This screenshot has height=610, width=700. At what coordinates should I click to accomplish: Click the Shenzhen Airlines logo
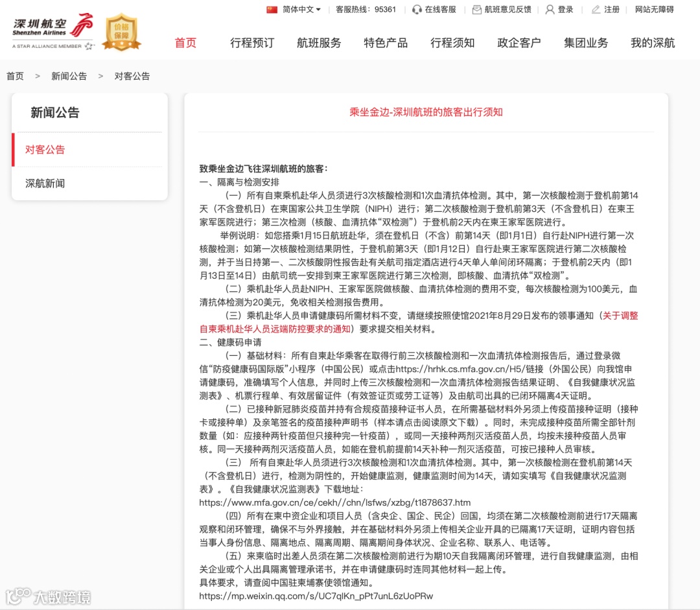(x=53, y=31)
